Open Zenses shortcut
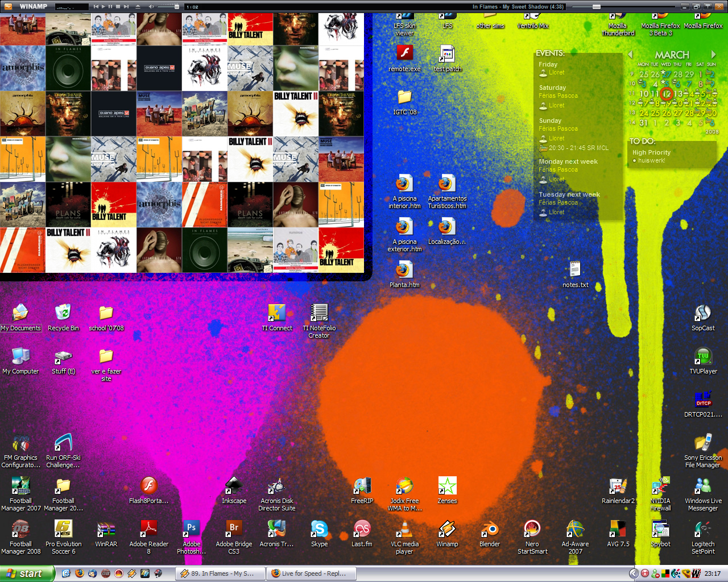Viewport: 728px width, 582px height. (x=447, y=490)
